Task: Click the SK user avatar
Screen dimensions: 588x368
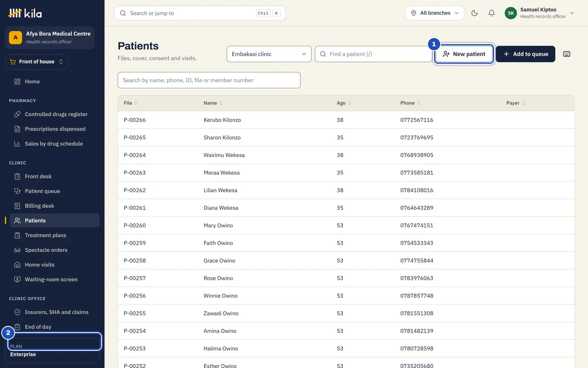Action: [x=511, y=13]
